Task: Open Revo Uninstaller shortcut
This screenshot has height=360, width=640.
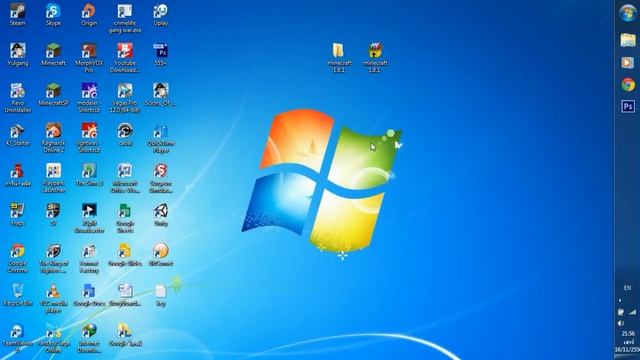Action: click(x=18, y=98)
